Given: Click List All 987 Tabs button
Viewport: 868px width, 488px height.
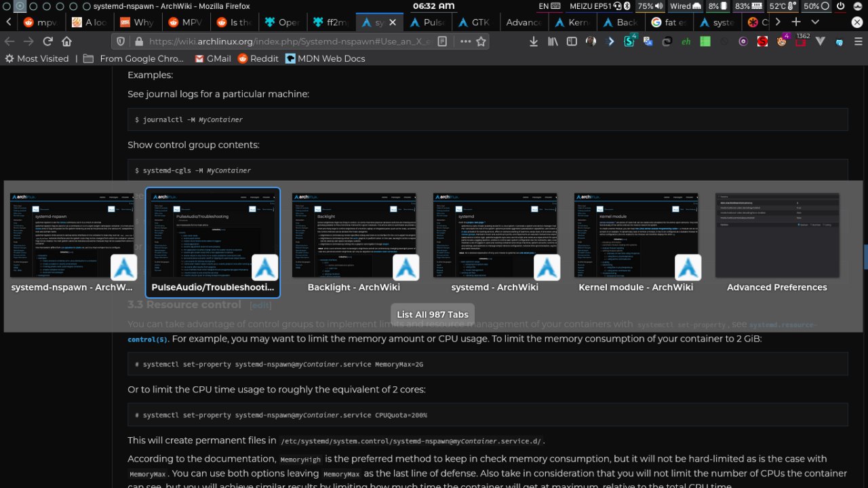Looking at the screenshot, I should pos(433,314).
